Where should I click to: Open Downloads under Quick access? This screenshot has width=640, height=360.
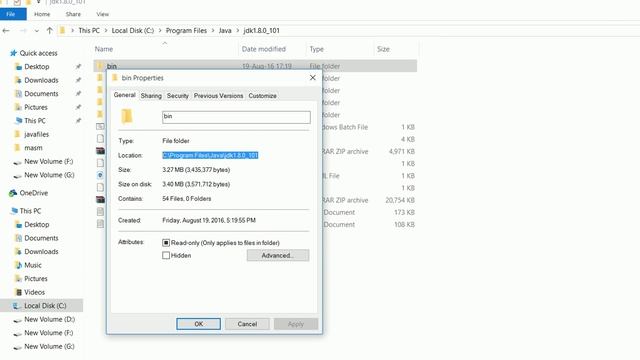click(x=41, y=80)
